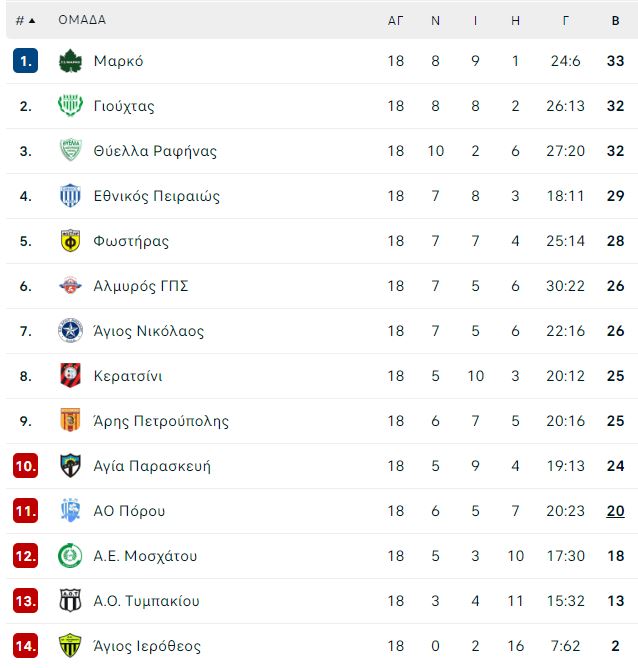This screenshot has width=638, height=668.
Task: Click the red position 14 badge
Action: click(26, 646)
